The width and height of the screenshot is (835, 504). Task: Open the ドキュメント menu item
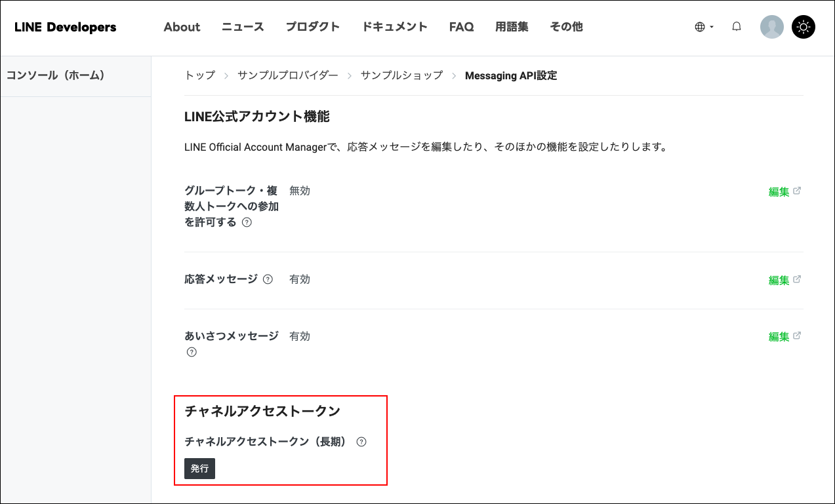click(395, 27)
